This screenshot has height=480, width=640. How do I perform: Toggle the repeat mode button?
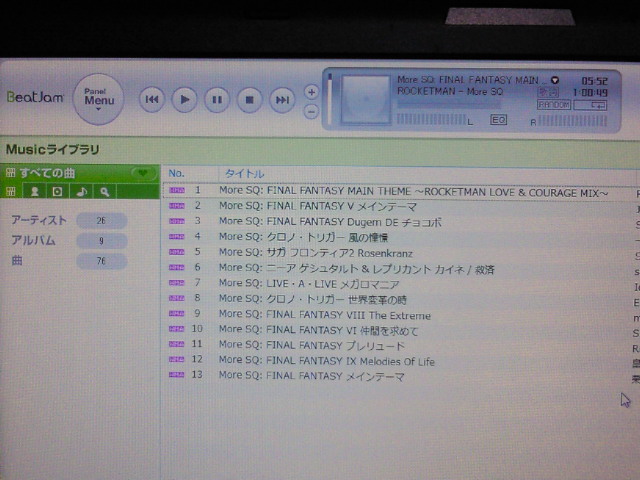coord(590,105)
